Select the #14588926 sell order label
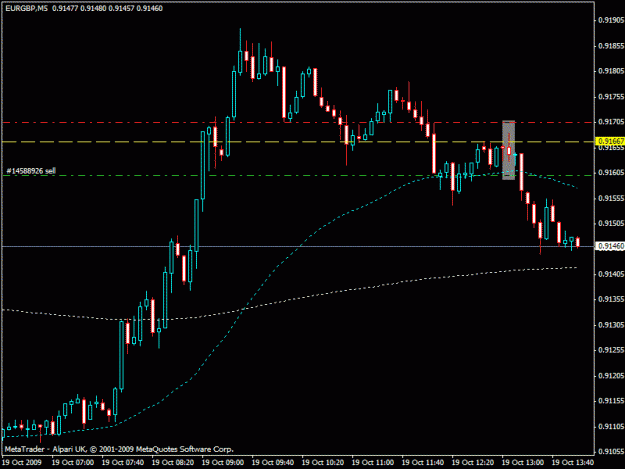Screen dimensions: 625x469 [x=31, y=171]
